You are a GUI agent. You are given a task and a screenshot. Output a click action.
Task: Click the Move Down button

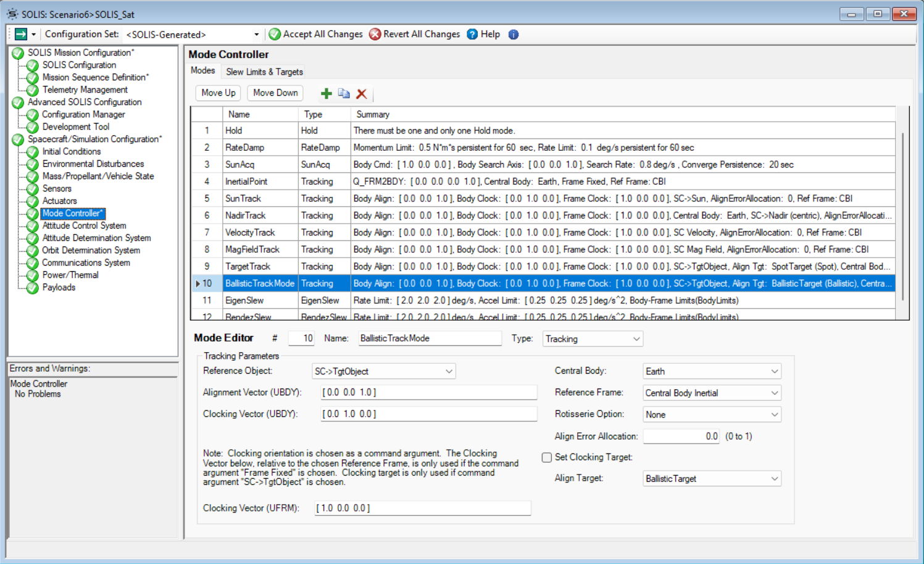[275, 93]
